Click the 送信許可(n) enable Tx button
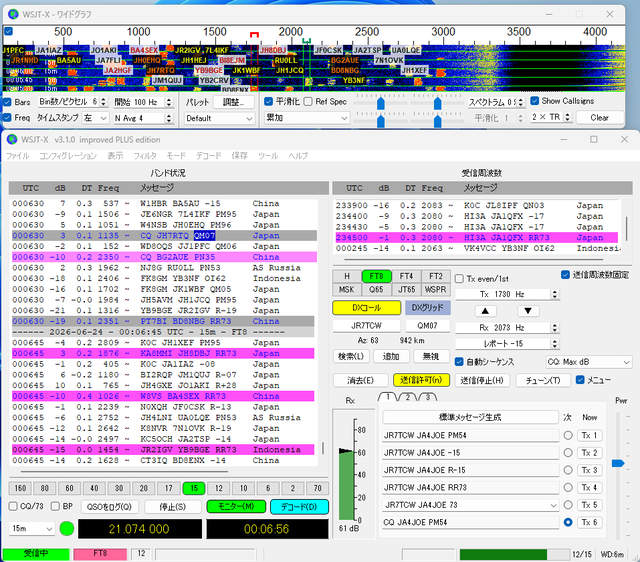This screenshot has height=562, width=640. (x=421, y=380)
